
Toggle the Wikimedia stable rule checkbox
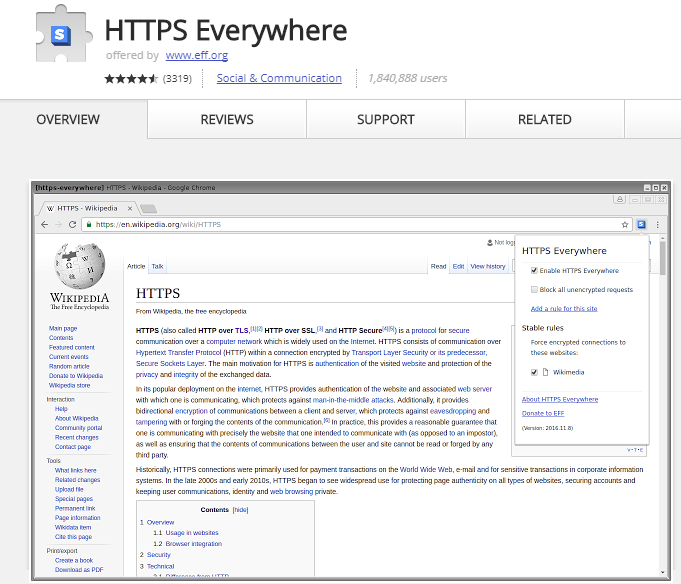(534, 373)
